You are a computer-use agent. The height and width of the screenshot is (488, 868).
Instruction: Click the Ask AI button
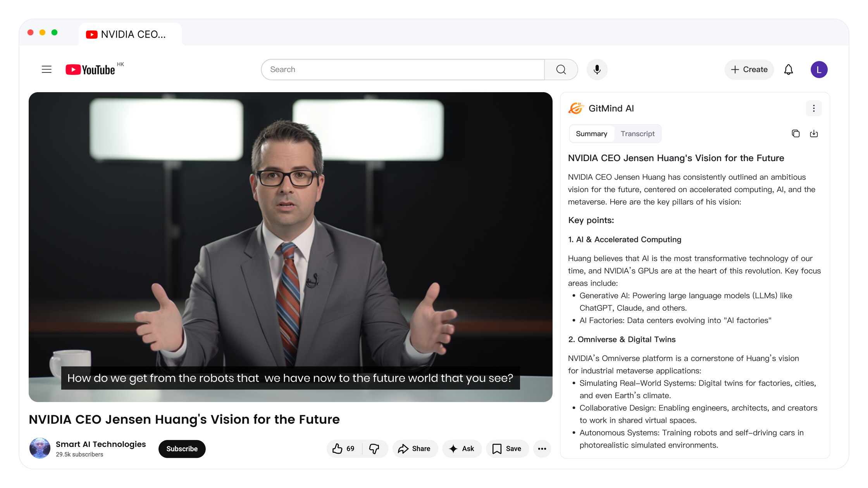[x=462, y=448]
